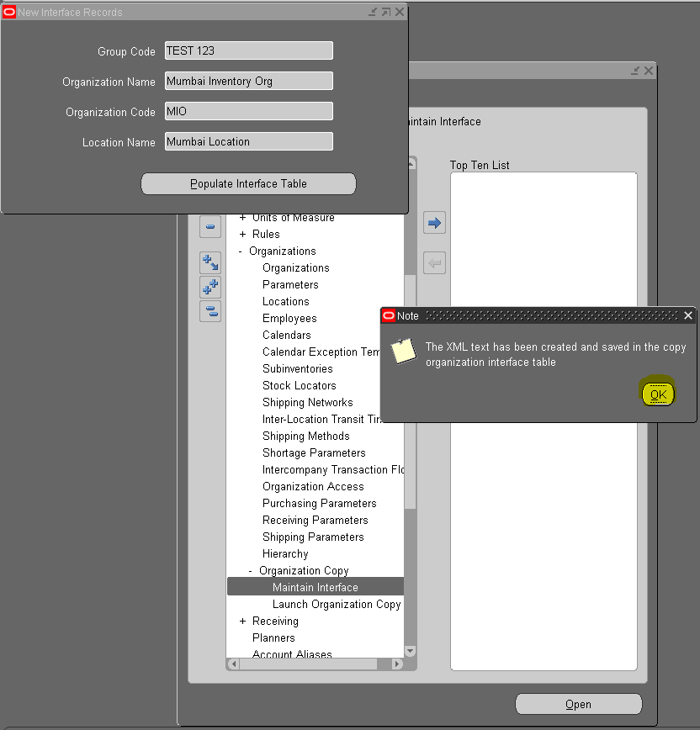
Task: Select Subinventories in navigator tree
Action: click(298, 368)
